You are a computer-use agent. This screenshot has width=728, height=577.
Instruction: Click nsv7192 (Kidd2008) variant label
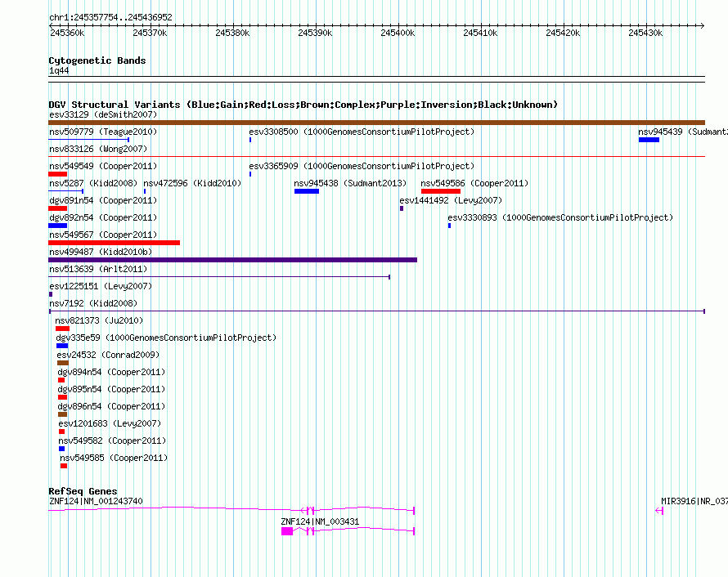coord(93,303)
